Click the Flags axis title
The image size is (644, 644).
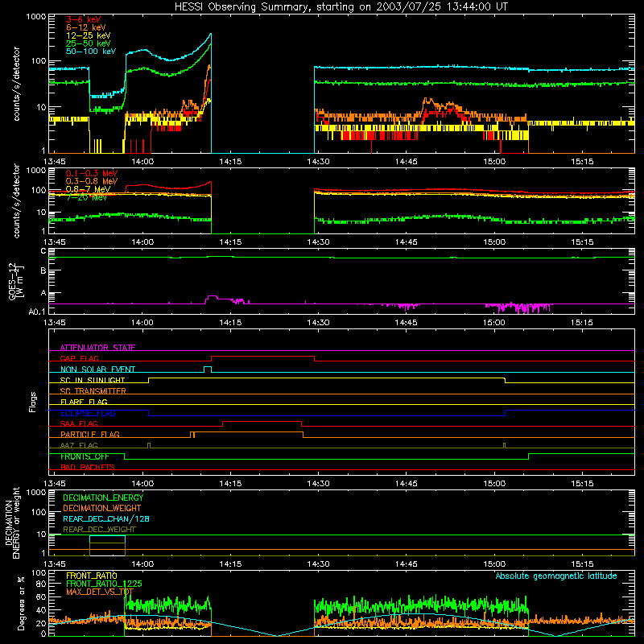33,402
